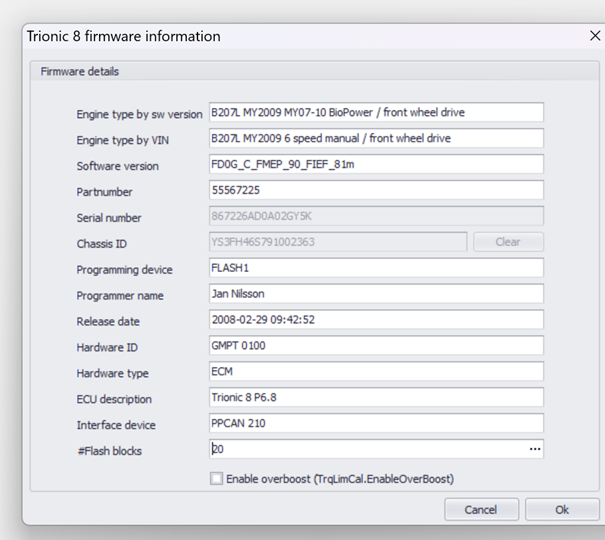
Task: Click inside the #Flash blocks value field
Action: pos(365,450)
